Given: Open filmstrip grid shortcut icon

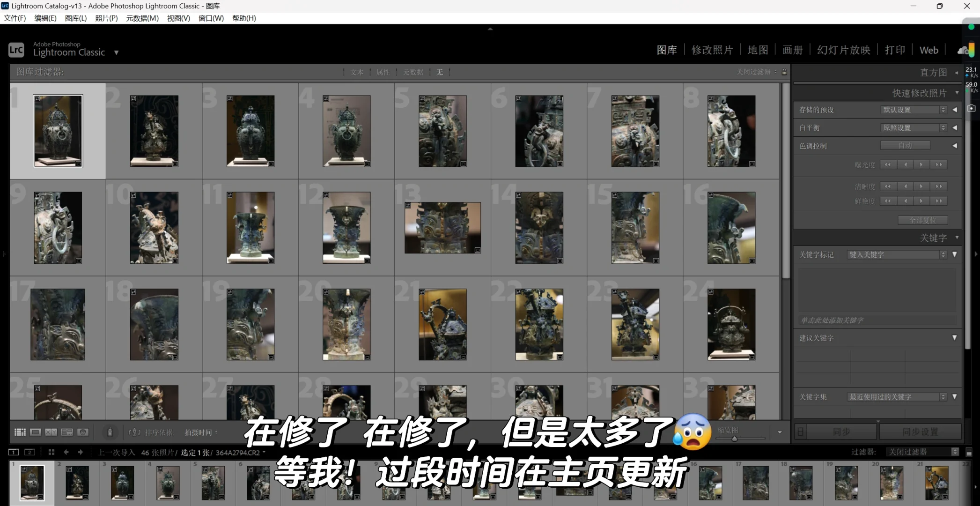Looking at the screenshot, I should [x=52, y=452].
